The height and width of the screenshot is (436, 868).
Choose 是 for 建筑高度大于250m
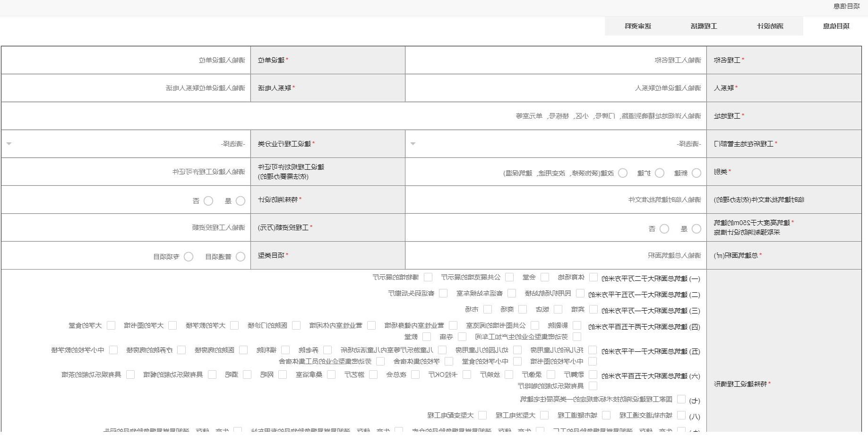[696, 229]
